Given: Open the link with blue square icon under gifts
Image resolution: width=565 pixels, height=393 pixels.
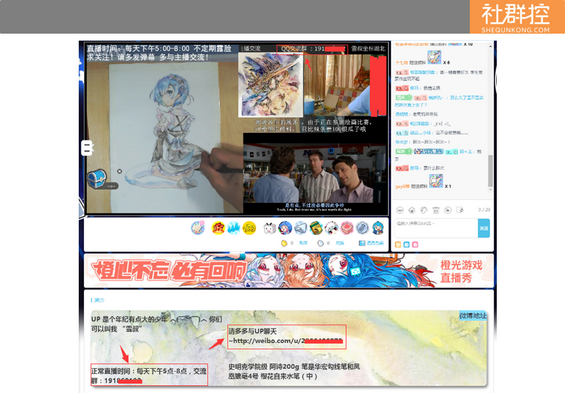Looking at the screenshot, I should [371, 243].
